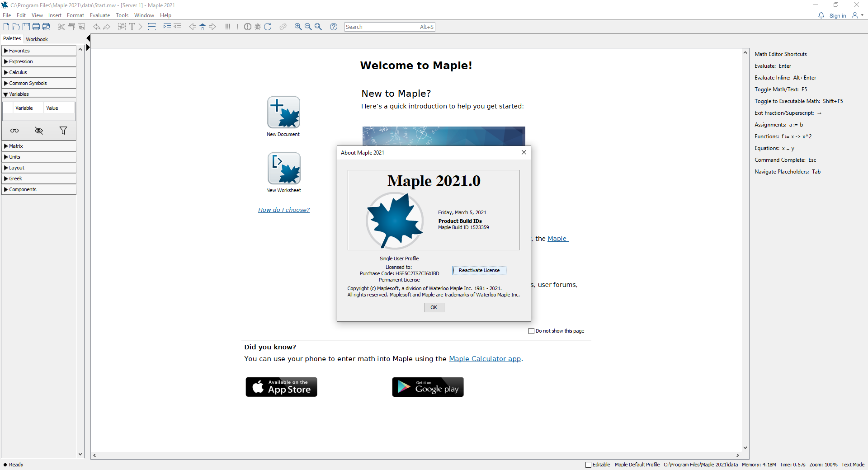Go forward with right arrow icon
This screenshot has height=470, width=868.
(212, 27)
